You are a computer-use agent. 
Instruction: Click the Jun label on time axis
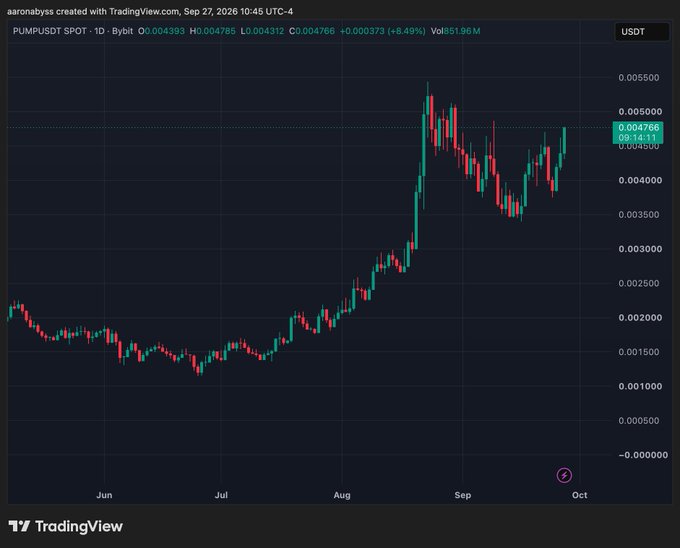click(104, 495)
